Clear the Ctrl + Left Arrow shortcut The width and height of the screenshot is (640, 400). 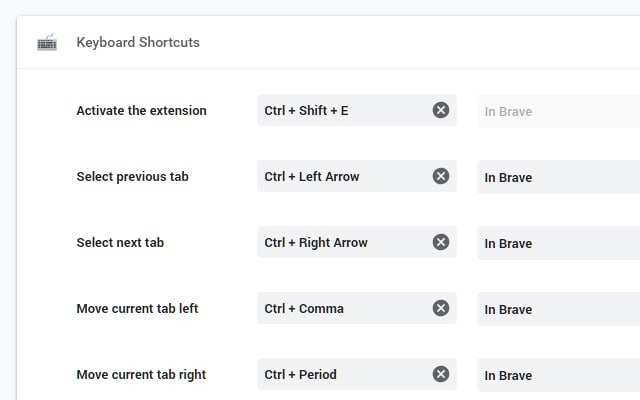[x=441, y=176]
